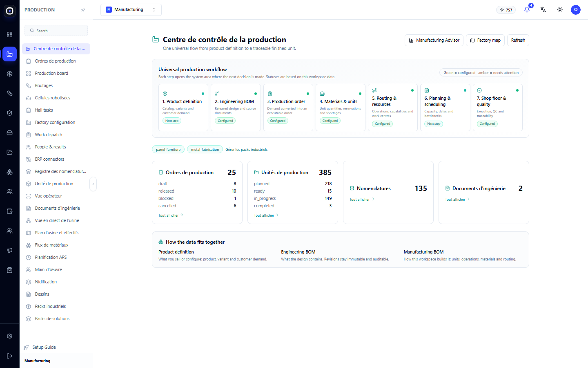Screen dimensions: 588x368
Task: Open step 1 Product definition card
Action: coord(183,108)
